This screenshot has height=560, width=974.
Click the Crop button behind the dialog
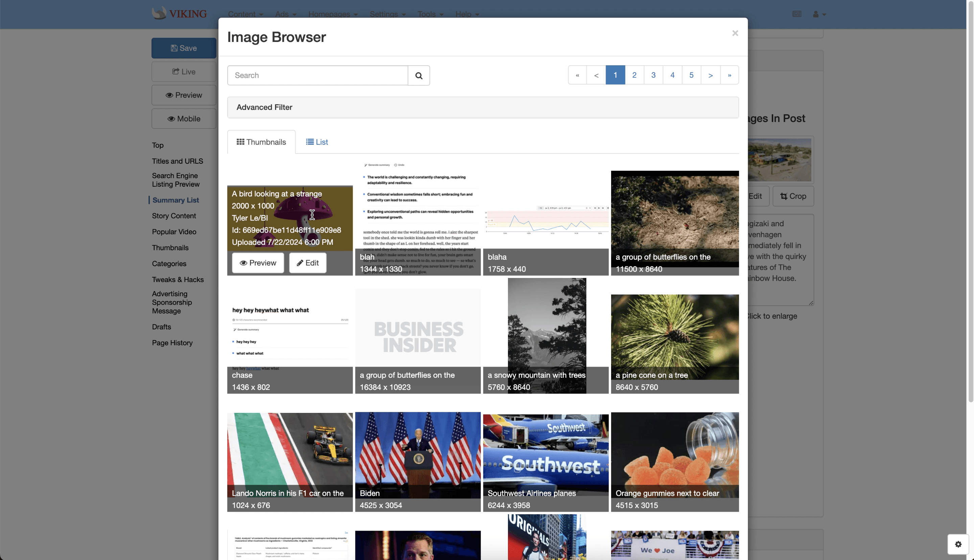point(793,196)
